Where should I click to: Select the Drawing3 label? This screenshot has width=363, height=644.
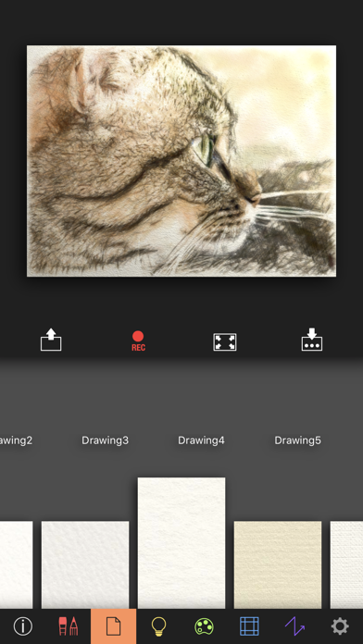click(x=105, y=440)
